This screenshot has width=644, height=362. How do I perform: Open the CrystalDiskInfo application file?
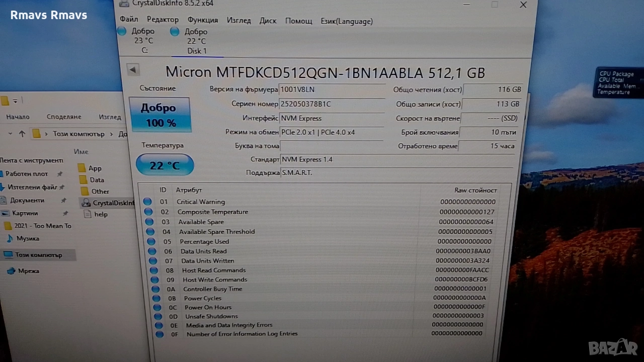pyautogui.click(x=113, y=203)
